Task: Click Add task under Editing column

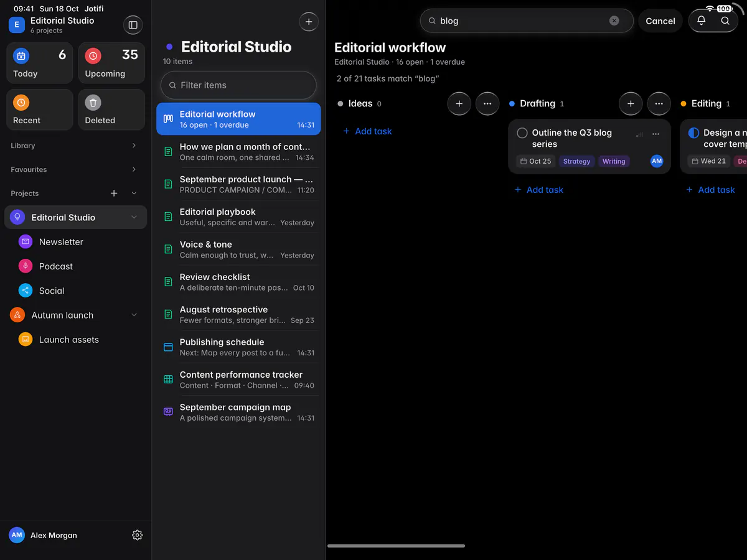Action: 710,190
